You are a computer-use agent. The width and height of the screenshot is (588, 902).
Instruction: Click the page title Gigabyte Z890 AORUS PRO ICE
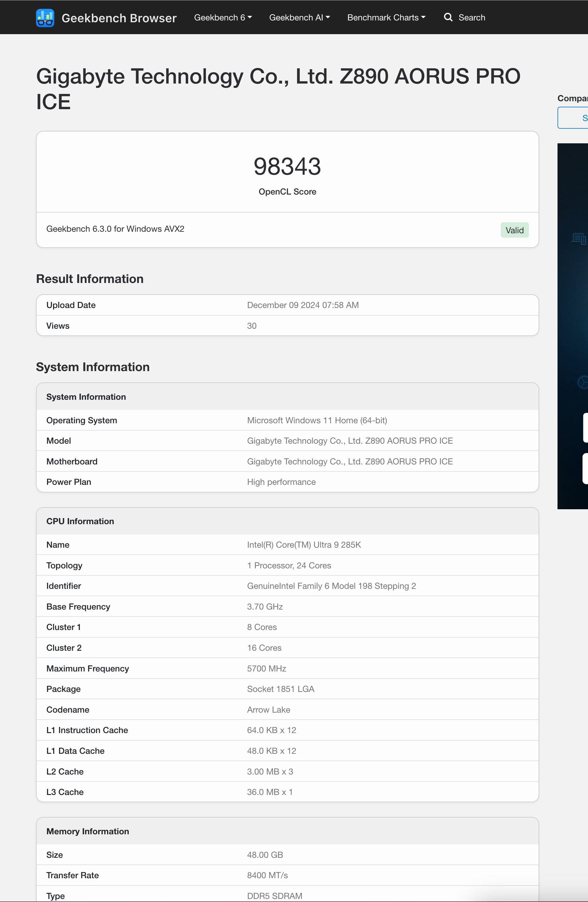(278, 89)
